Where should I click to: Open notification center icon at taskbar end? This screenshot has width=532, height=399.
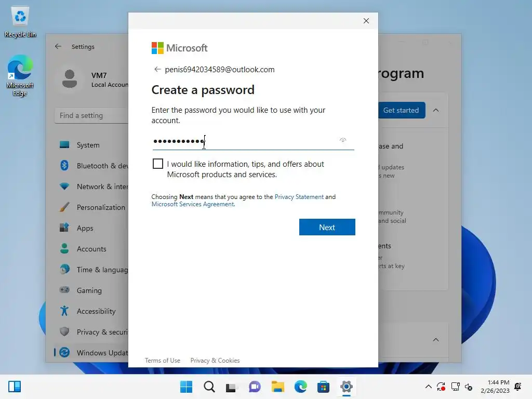518,386
